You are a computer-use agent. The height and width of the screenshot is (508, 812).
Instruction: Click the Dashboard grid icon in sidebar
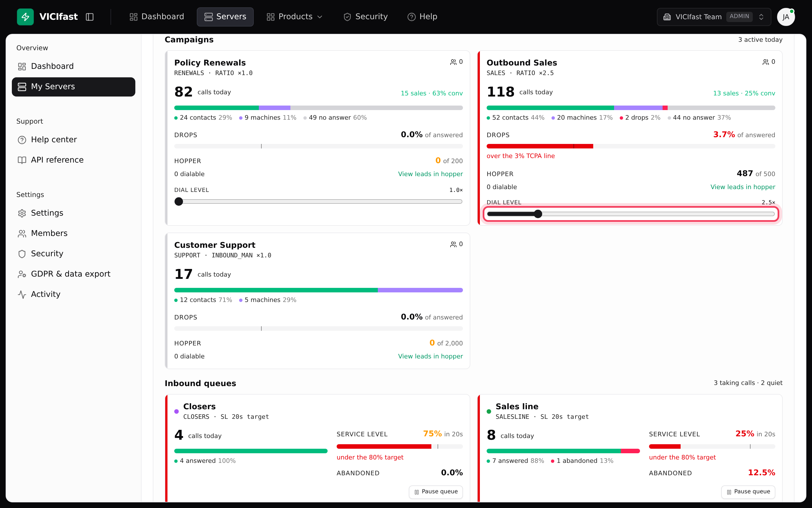click(22, 67)
